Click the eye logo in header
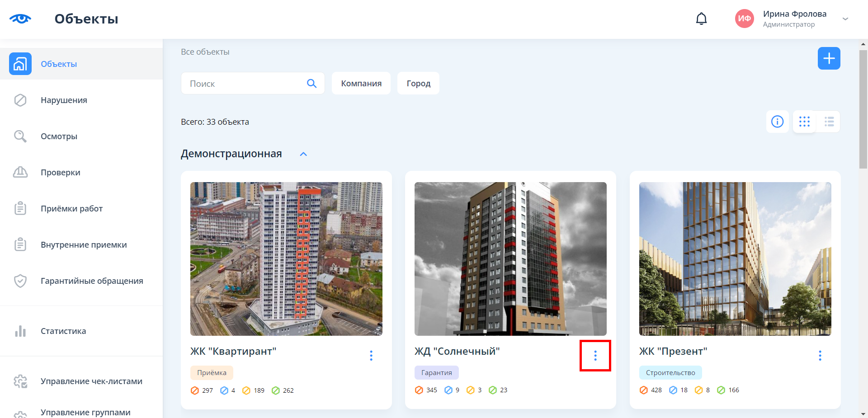 click(20, 19)
